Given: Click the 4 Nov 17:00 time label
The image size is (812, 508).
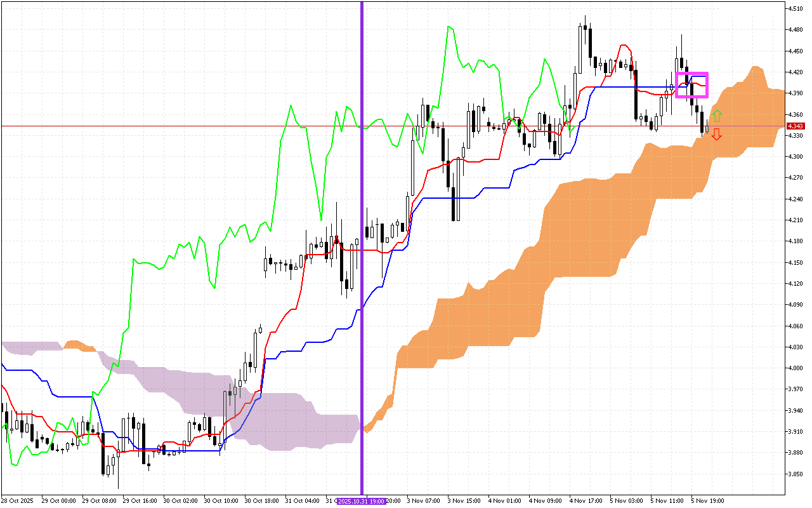Looking at the screenshot, I should point(585,501).
